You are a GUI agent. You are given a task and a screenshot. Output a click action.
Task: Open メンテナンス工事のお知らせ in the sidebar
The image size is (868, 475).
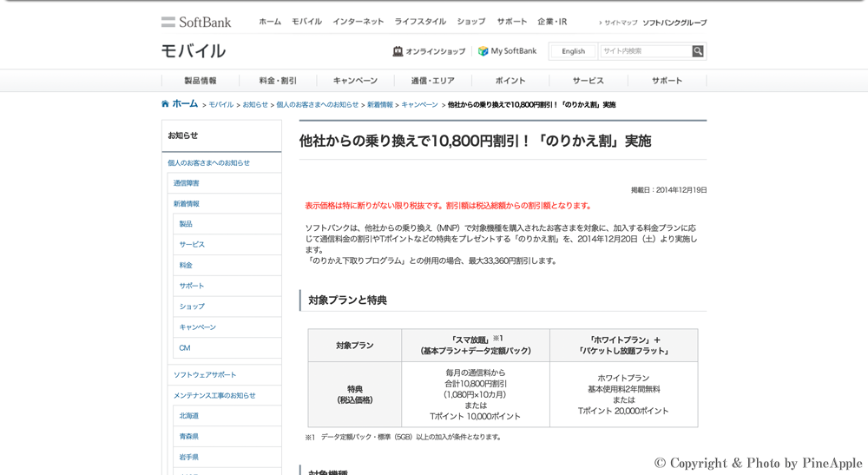click(x=214, y=395)
